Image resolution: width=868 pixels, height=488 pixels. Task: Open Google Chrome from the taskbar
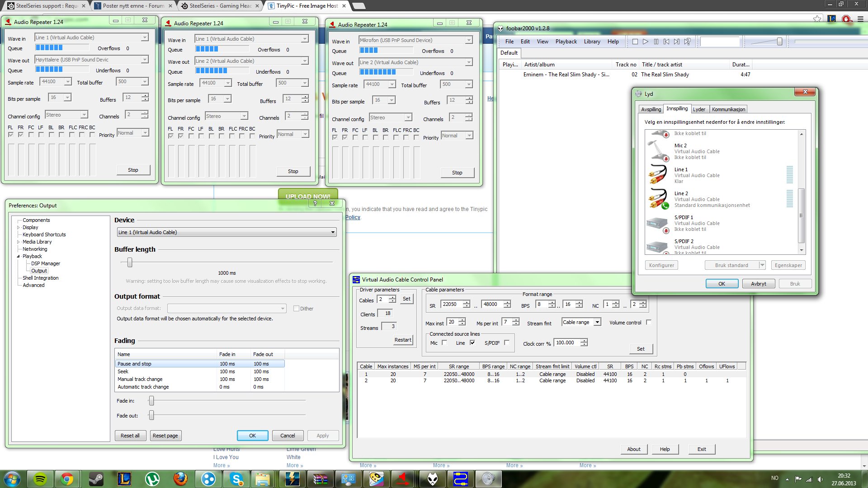tap(67, 479)
